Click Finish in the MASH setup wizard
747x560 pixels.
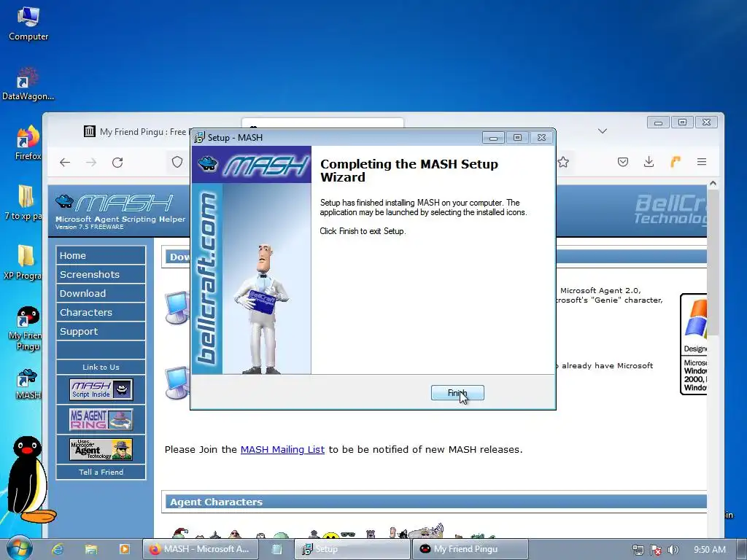pyautogui.click(x=457, y=393)
